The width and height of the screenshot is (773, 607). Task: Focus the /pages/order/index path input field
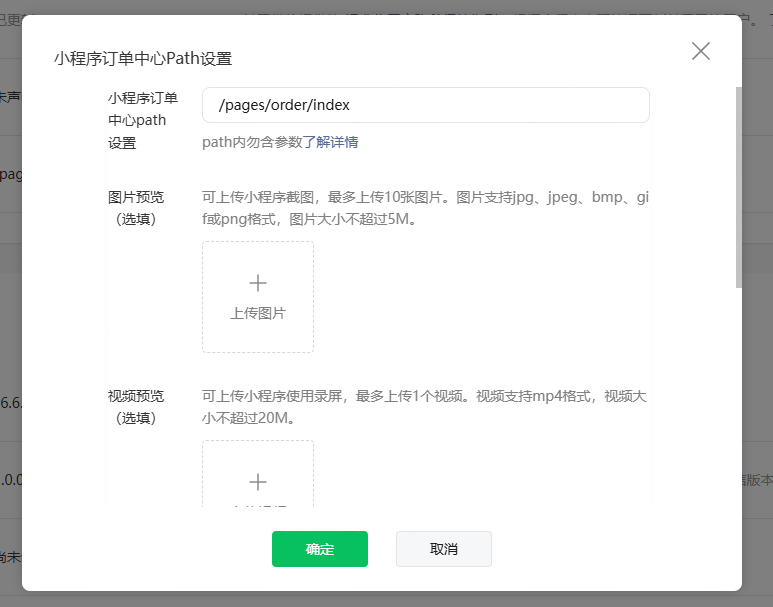pyautogui.click(x=425, y=105)
